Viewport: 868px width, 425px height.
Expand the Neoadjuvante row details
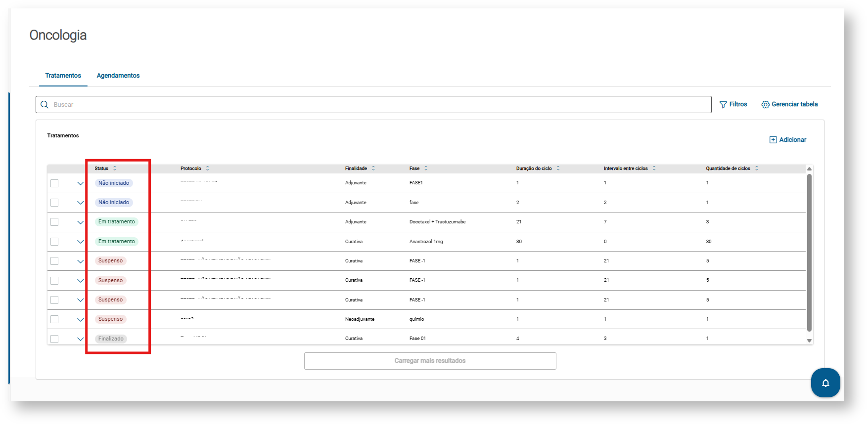point(80,320)
